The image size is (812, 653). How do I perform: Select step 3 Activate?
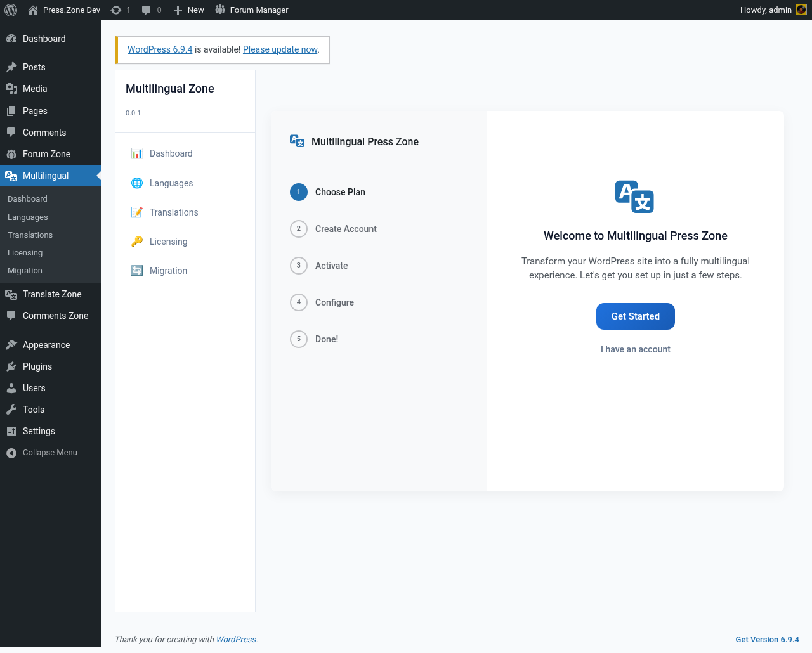click(x=318, y=266)
